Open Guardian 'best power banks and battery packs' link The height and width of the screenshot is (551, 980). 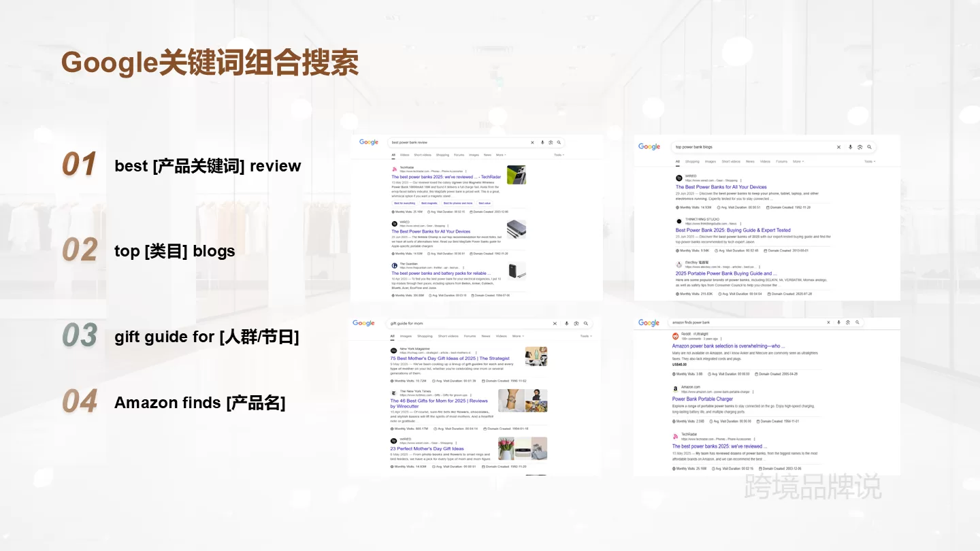[x=441, y=273]
